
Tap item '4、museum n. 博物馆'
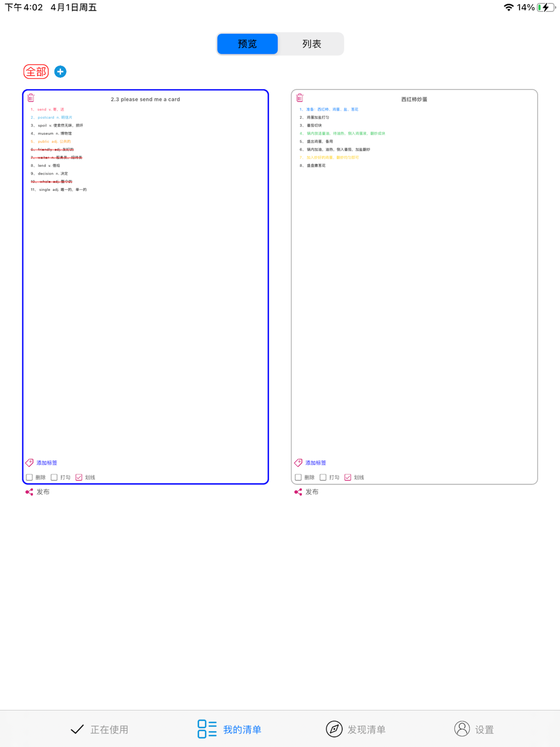click(51, 133)
